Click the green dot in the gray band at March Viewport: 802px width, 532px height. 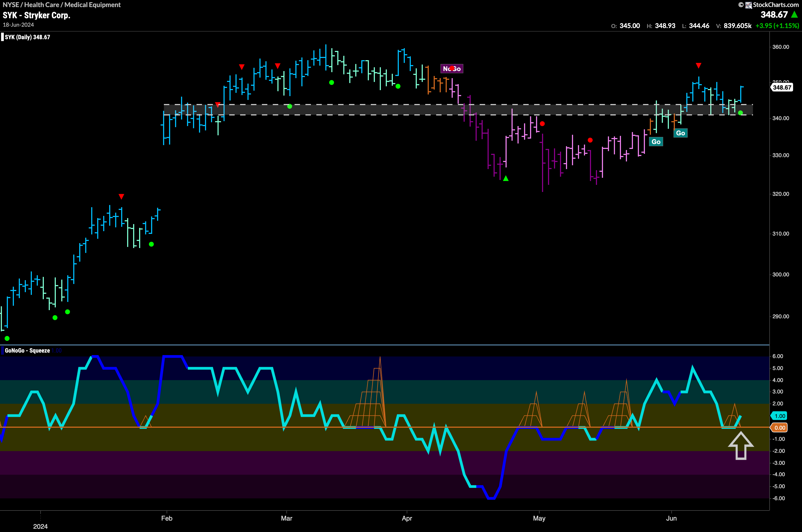click(289, 106)
